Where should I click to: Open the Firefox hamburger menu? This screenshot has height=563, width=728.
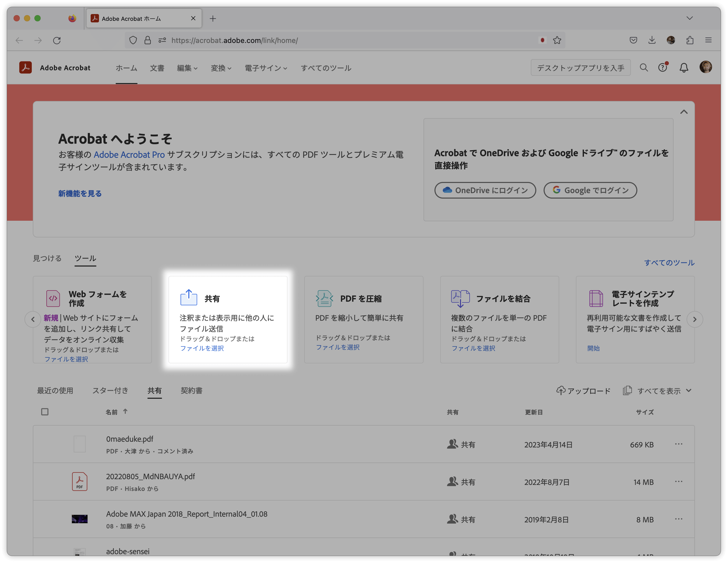point(708,40)
